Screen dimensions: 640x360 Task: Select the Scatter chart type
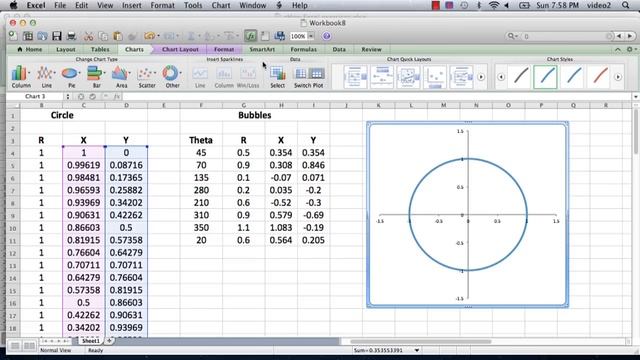pyautogui.click(x=147, y=76)
